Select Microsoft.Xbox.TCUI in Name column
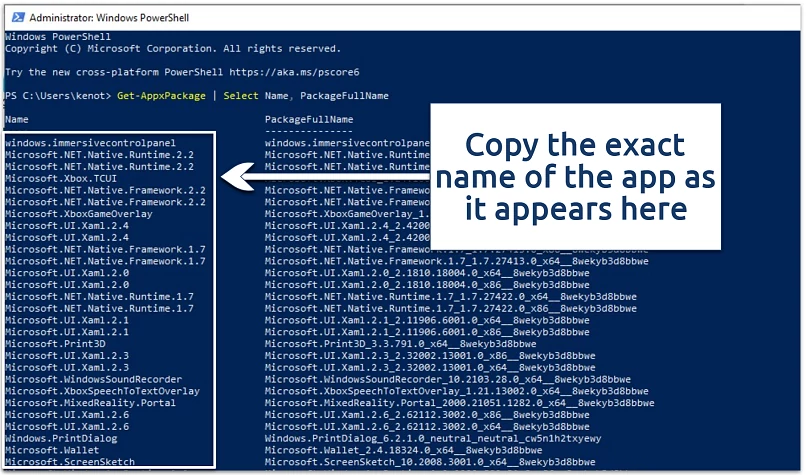The width and height of the screenshot is (806, 475). (x=61, y=179)
